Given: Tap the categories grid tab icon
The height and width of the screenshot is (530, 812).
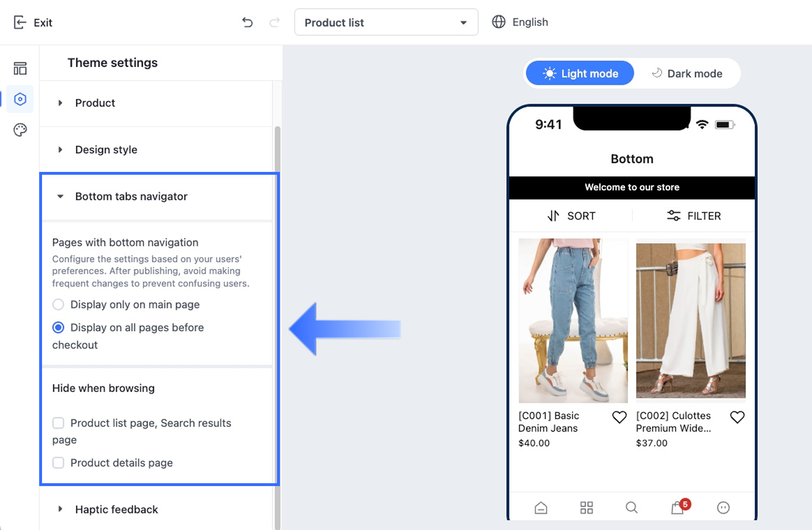Looking at the screenshot, I should (x=587, y=508).
